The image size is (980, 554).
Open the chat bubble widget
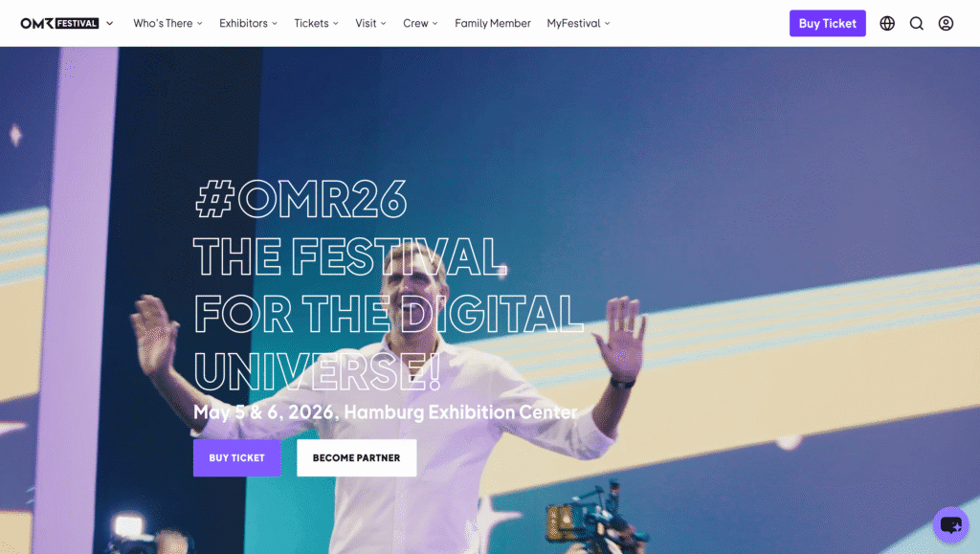tap(950, 524)
